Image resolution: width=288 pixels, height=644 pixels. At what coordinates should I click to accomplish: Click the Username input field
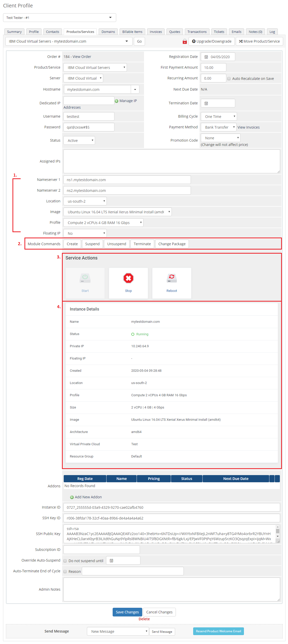89,116
